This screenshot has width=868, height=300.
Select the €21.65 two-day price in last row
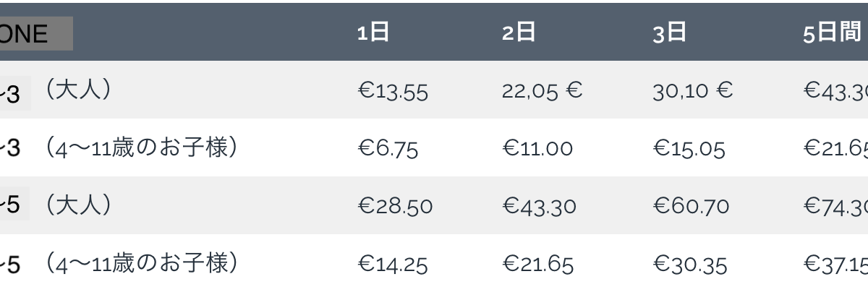pos(537,265)
